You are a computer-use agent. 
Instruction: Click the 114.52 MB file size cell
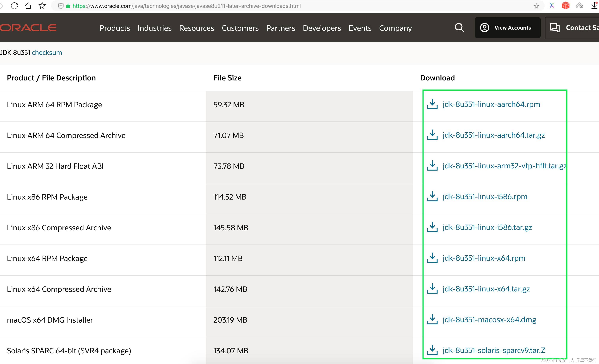point(310,198)
